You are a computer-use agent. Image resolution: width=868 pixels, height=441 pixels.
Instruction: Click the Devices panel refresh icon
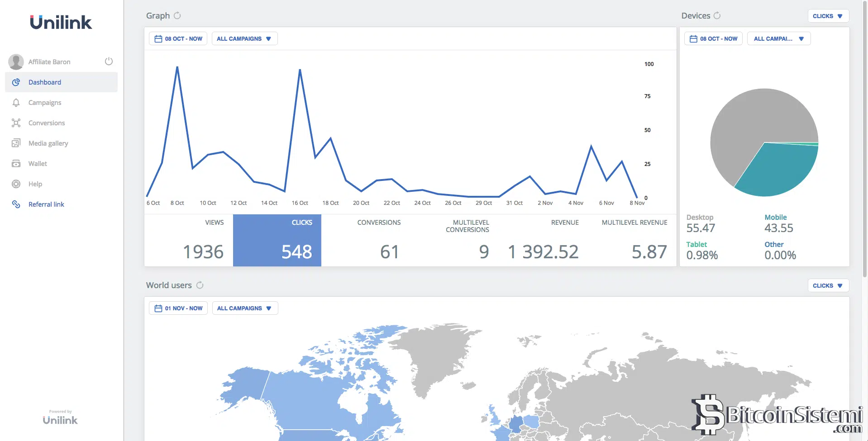tap(717, 16)
